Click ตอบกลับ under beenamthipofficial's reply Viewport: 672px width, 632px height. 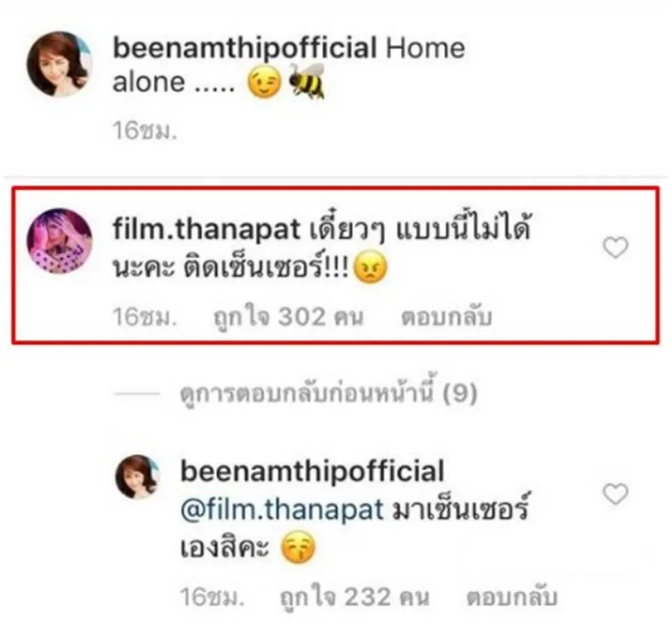pyautogui.click(x=512, y=597)
